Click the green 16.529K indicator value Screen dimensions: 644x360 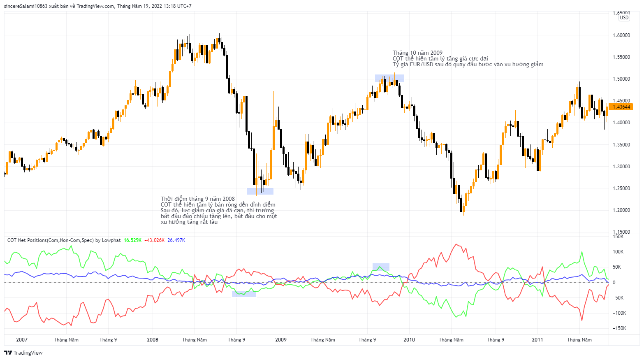pos(132,240)
